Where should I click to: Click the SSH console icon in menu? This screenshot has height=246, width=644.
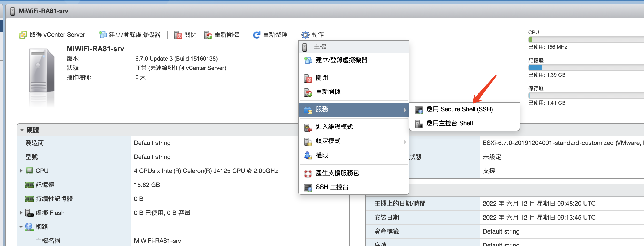pyautogui.click(x=308, y=187)
